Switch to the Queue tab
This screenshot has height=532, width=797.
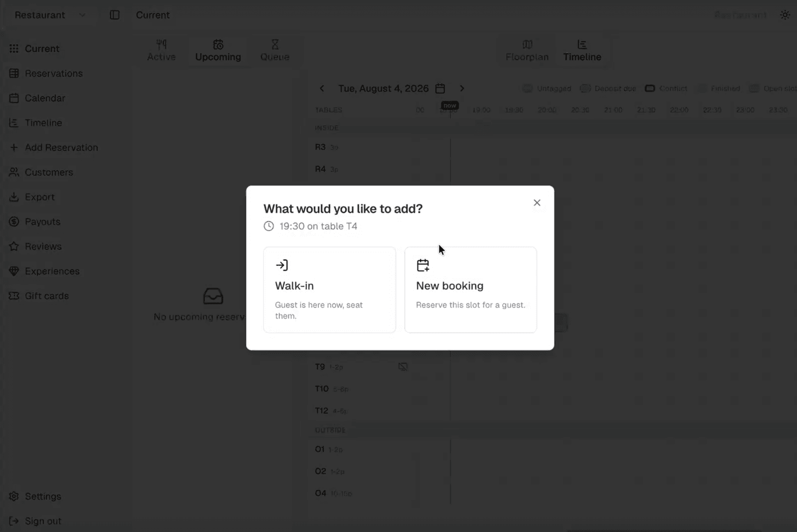[275, 50]
